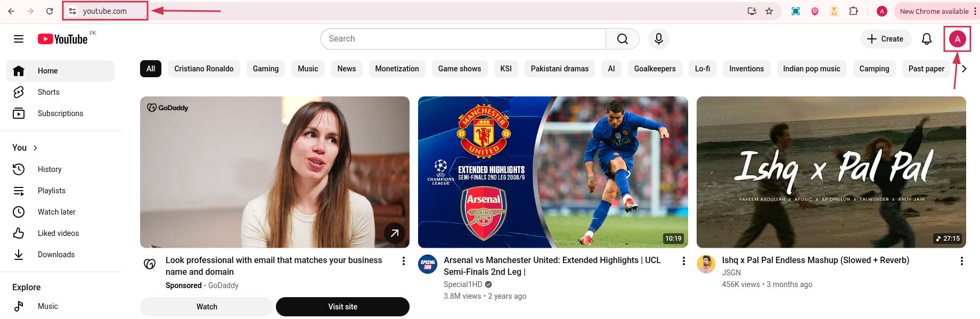Open Shorts in the sidebar
Screen dimensions: 980x319
tap(60, 92)
